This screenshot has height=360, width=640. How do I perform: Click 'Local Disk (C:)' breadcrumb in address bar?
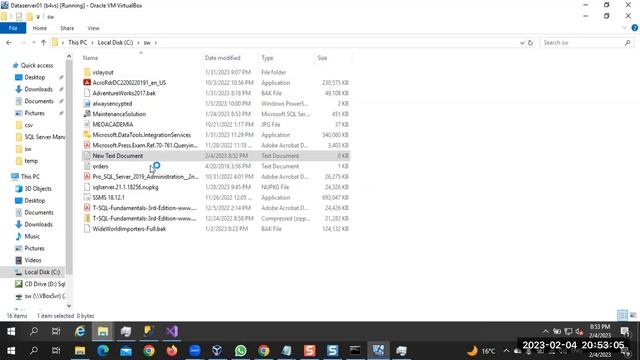[x=115, y=42]
